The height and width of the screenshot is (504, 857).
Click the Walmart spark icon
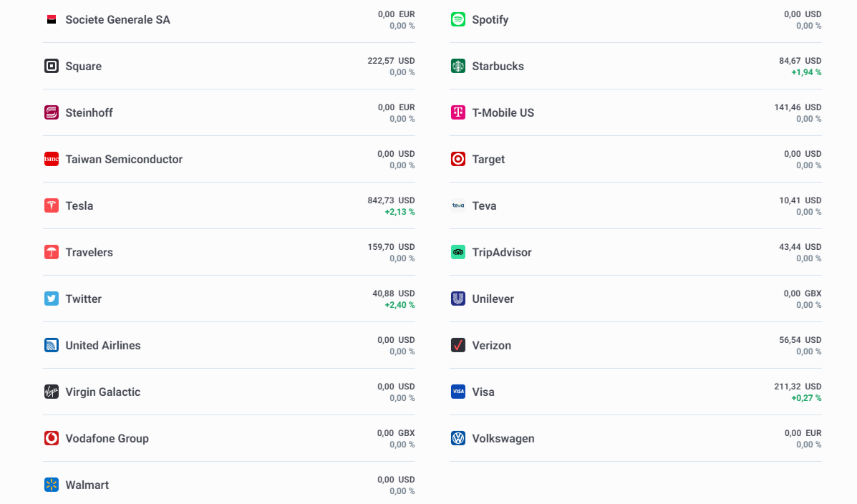[51, 485]
